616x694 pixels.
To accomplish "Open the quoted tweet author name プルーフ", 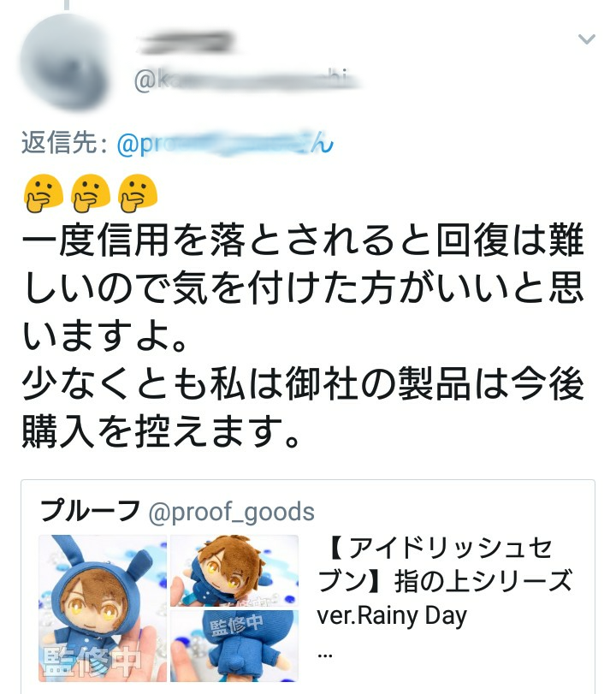I will [91, 510].
